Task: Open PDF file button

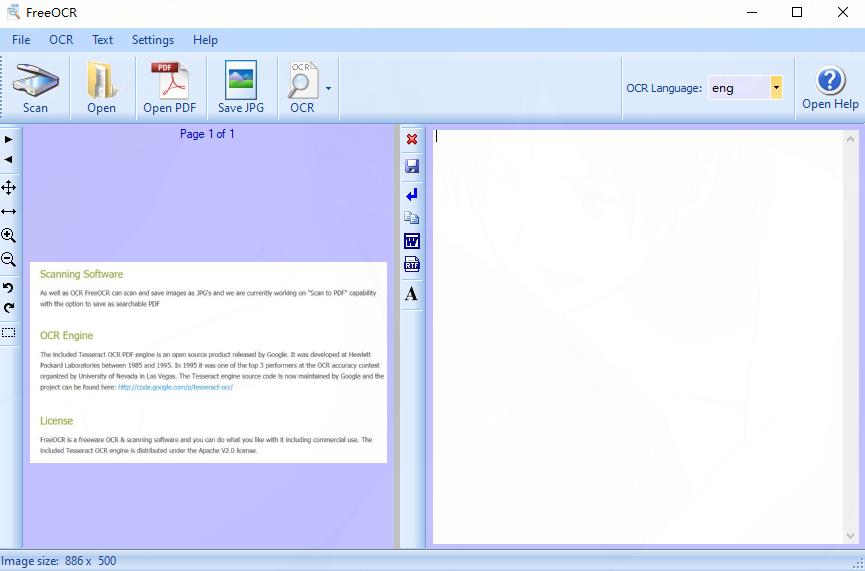Action: pos(170,88)
